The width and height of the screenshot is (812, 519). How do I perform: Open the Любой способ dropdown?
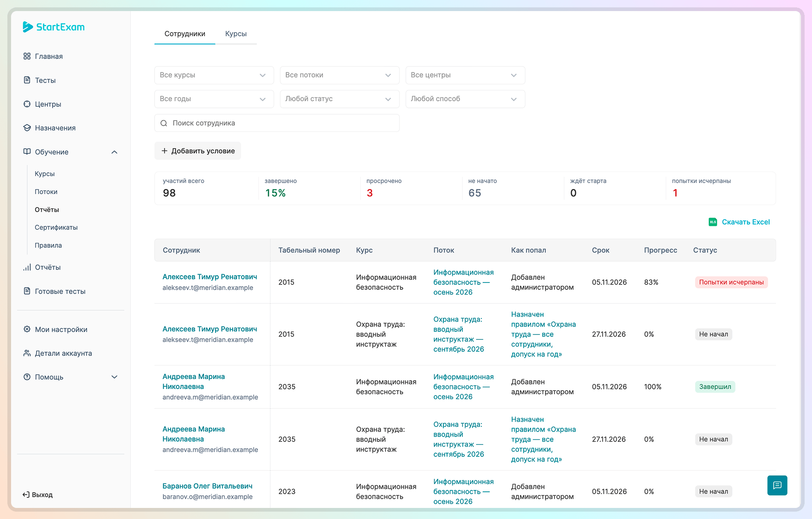[x=465, y=99]
